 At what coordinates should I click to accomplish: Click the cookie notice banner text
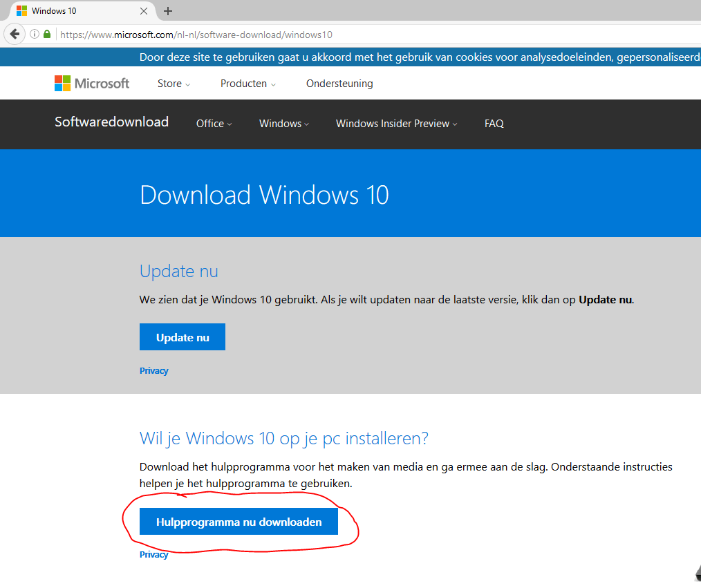420,57
